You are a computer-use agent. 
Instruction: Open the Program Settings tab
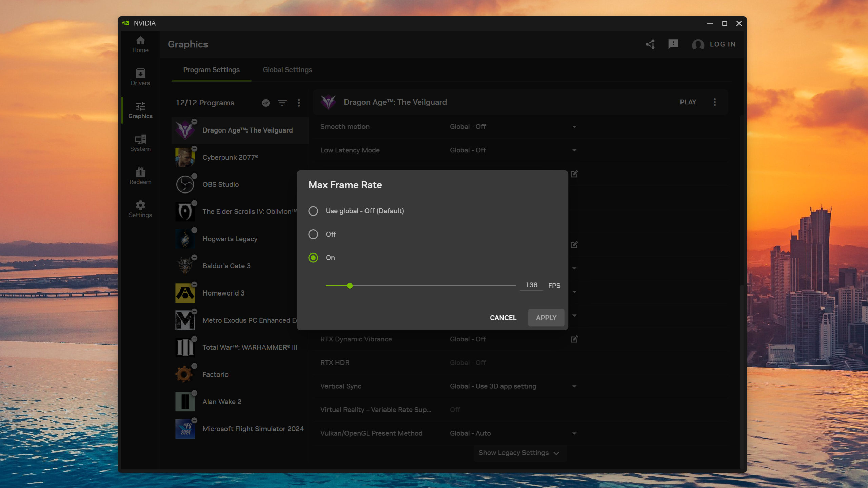pyautogui.click(x=211, y=70)
